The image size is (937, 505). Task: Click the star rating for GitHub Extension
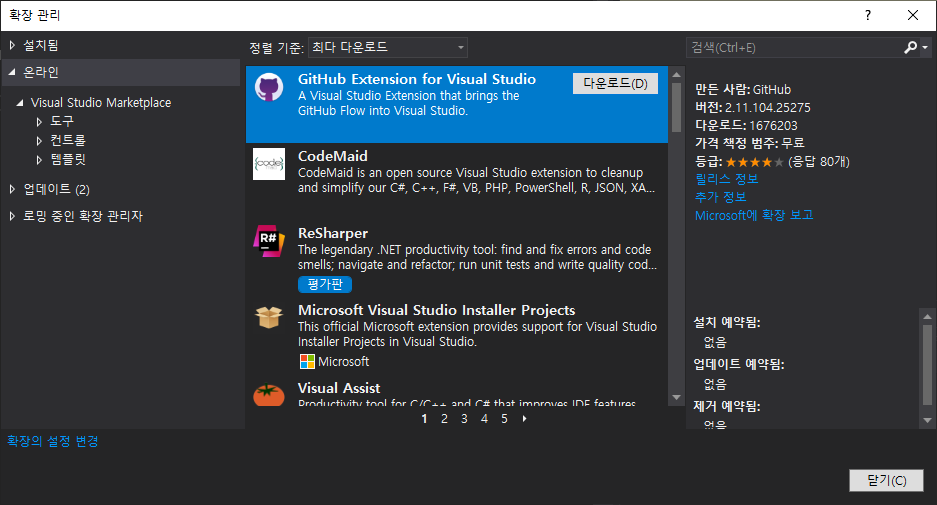click(x=754, y=162)
